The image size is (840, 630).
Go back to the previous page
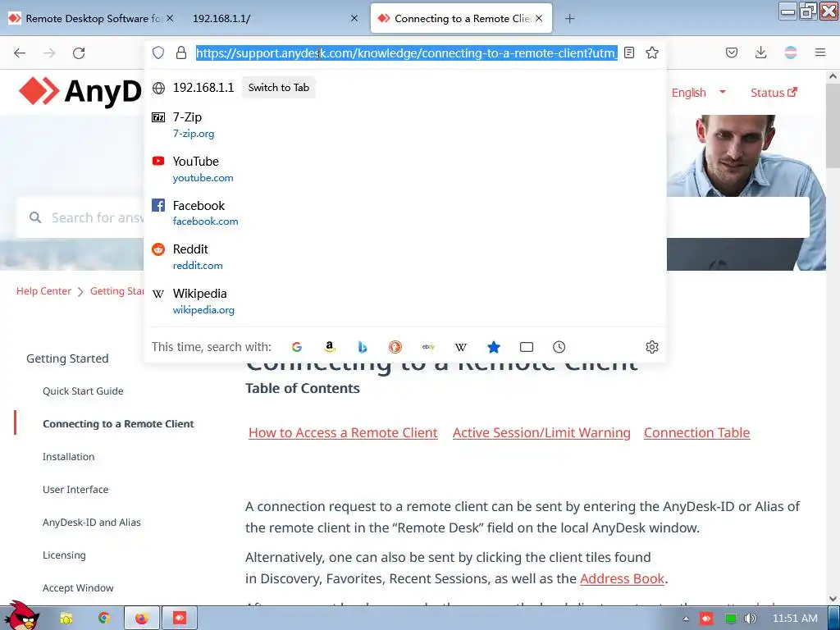pyautogui.click(x=20, y=52)
